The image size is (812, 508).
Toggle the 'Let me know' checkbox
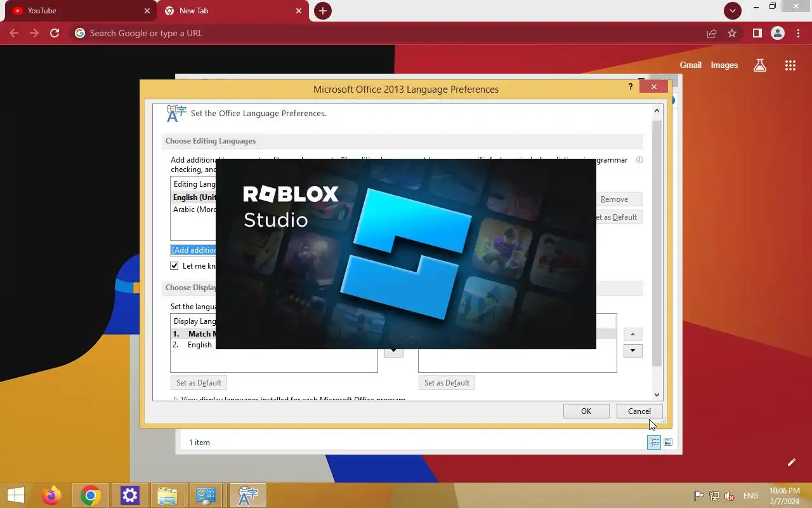click(174, 266)
